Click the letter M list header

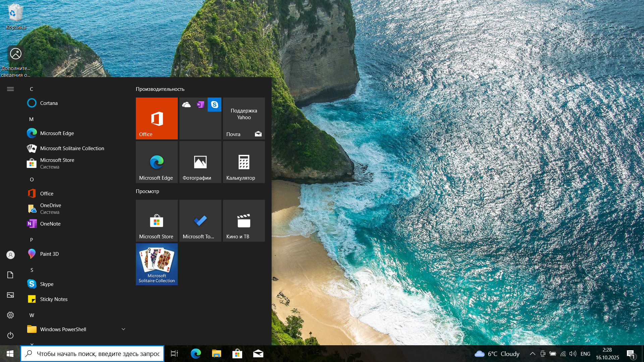(x=31, y=119)
